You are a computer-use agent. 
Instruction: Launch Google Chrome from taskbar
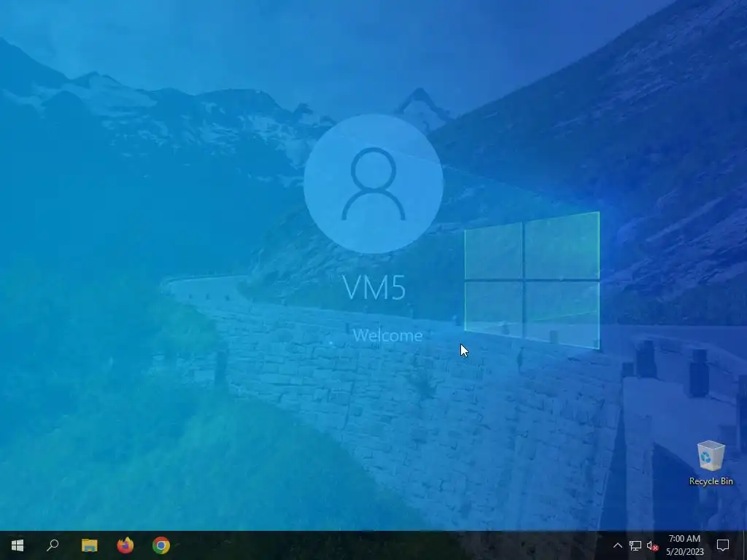pos(161,545)
